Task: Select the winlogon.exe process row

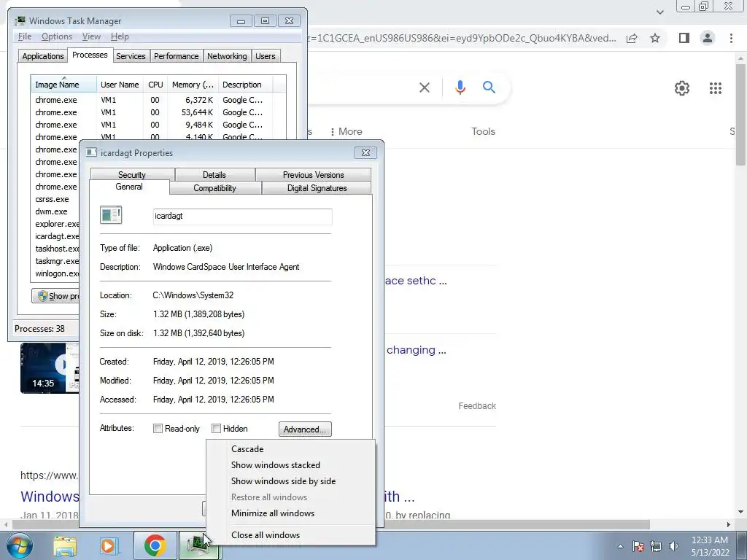Action: (56, 273)
